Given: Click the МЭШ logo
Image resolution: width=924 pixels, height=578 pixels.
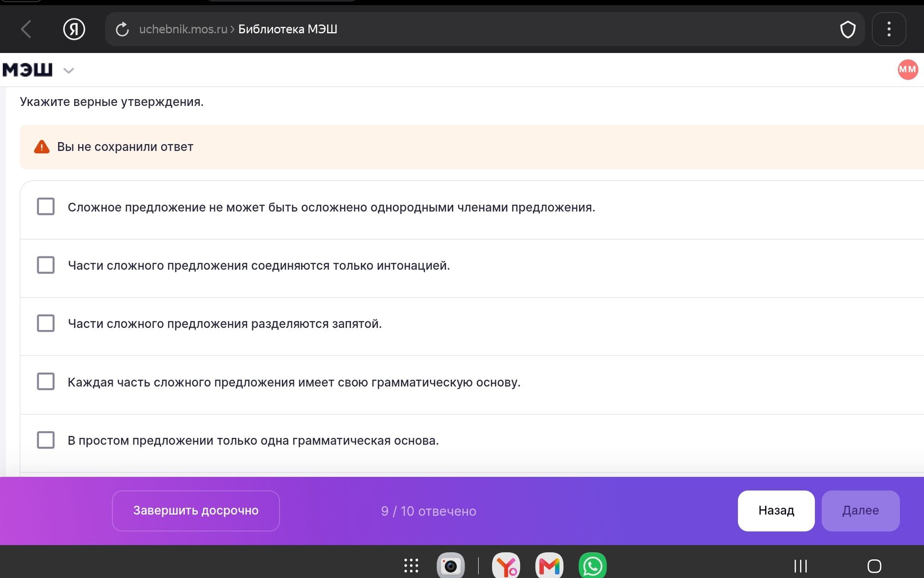Looking at the screenshot, I should click(x=27, y=70).
